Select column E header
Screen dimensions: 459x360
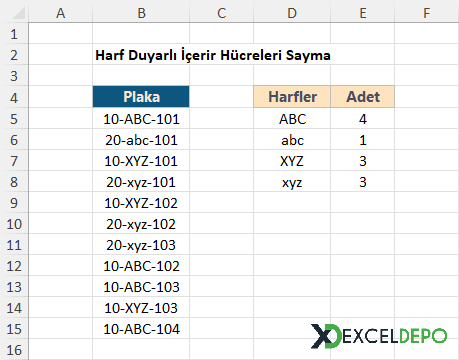tap(363, 13)
